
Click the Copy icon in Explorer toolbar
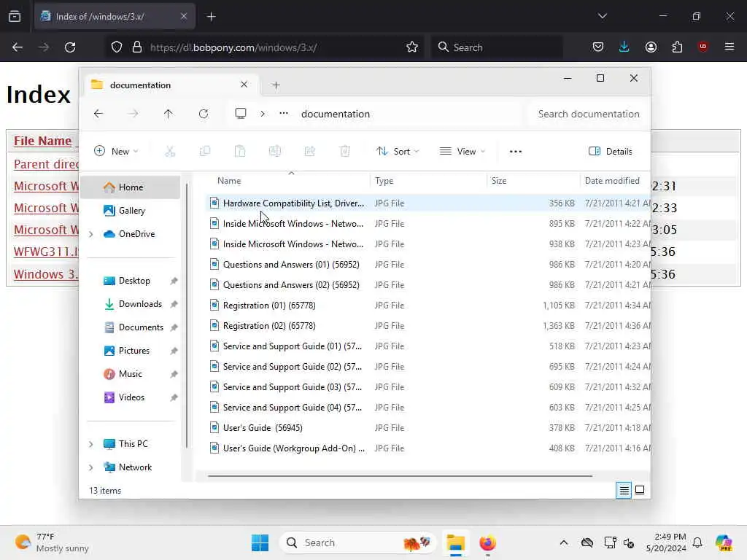(x=205, y=152)
